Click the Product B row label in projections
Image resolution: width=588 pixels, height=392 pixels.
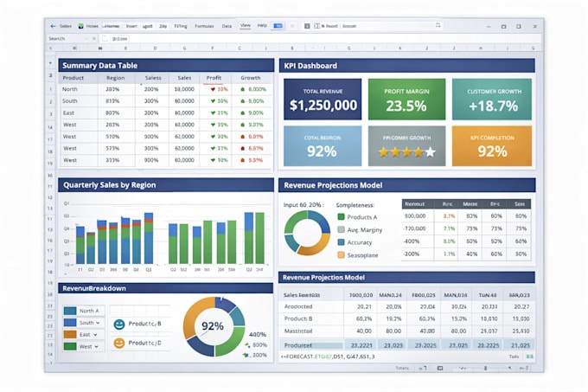[x=298, y=318]
